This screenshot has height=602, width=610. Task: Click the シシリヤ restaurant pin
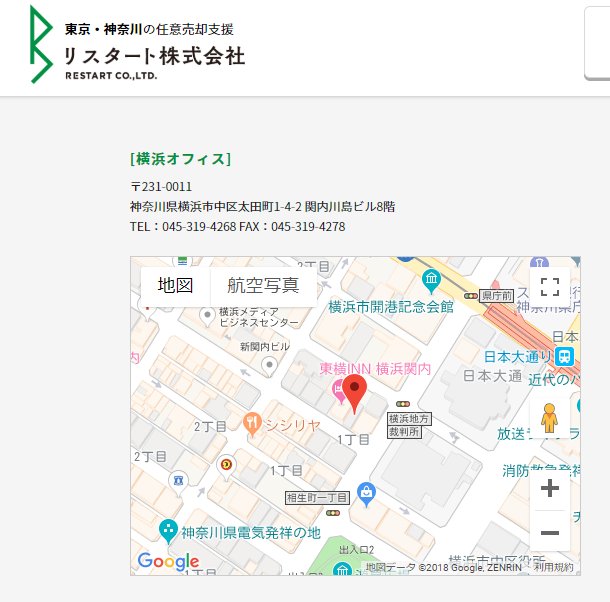point(252,423)
